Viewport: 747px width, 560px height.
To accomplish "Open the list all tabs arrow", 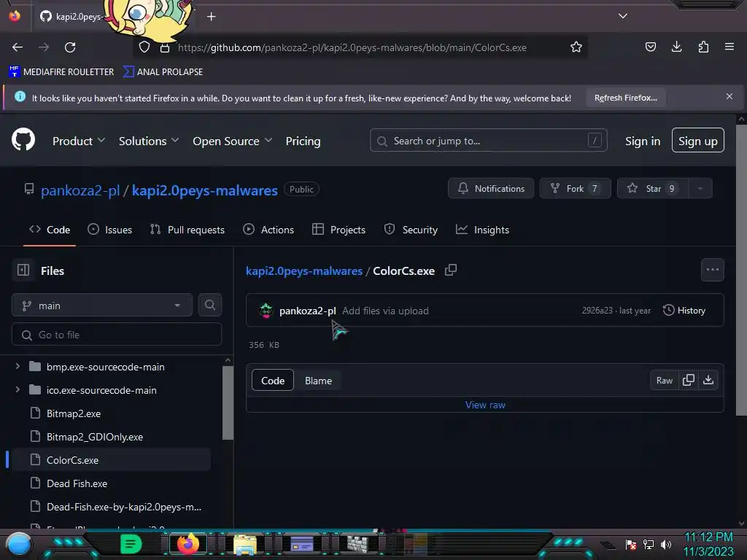I will pyautogui.click(x=623, y=16).
